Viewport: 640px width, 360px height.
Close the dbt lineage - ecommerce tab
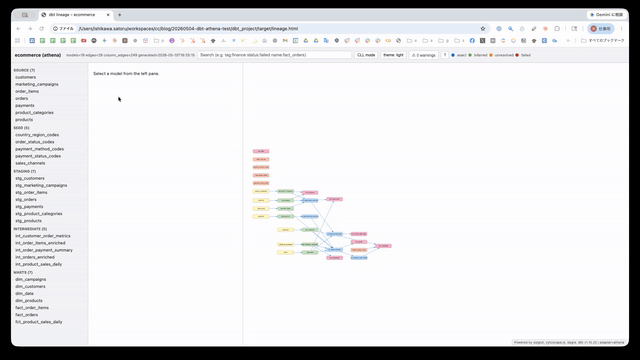click(108, 15)
